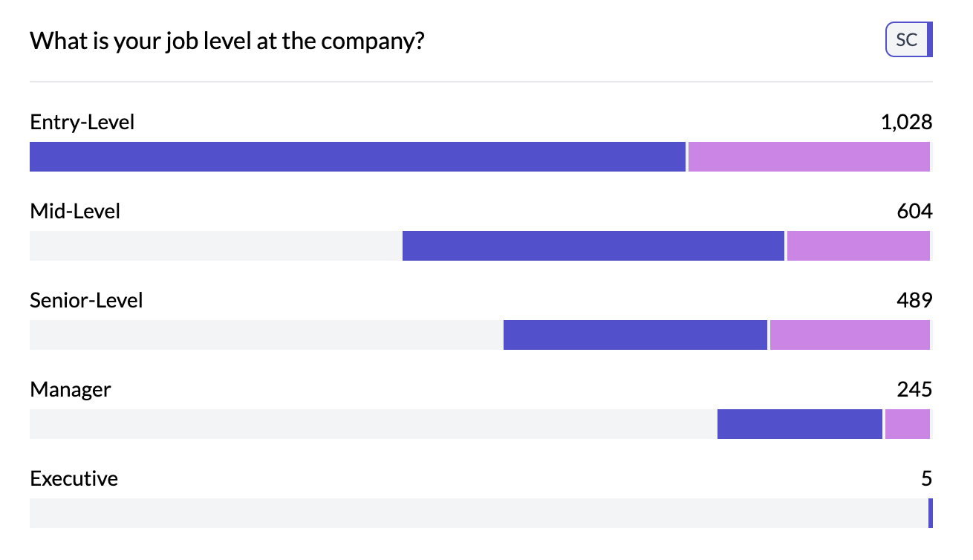
Task: Expand the Executive response breakdown
Action: click(74, 478)
